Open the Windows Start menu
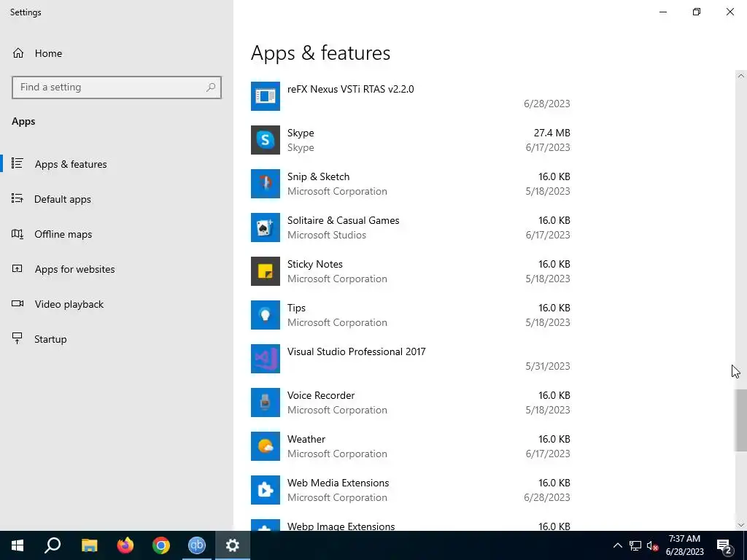Viewport: 747px width, 560px height. (x=18, y=545)
